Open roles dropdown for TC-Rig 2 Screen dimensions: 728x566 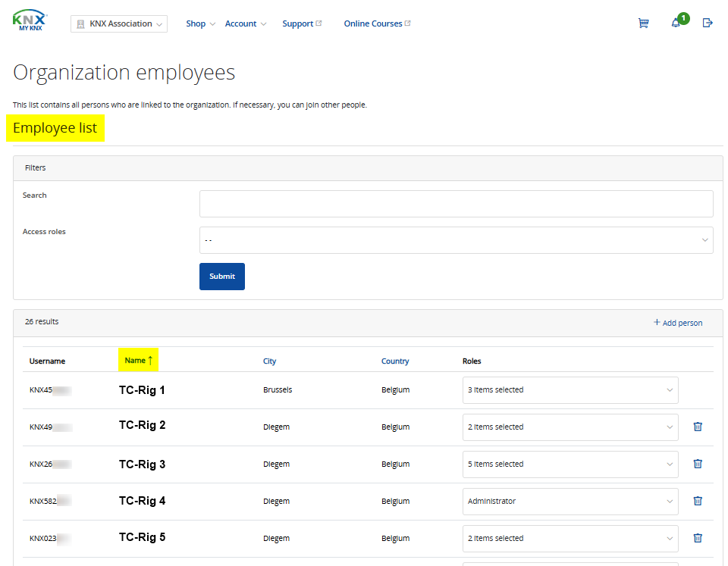click(x=570, y=427)
